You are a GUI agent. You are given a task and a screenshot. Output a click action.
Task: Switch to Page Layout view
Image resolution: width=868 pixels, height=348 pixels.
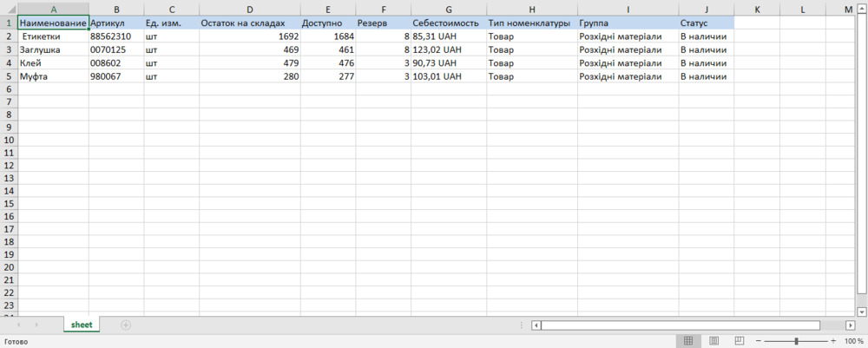point(713,341)
